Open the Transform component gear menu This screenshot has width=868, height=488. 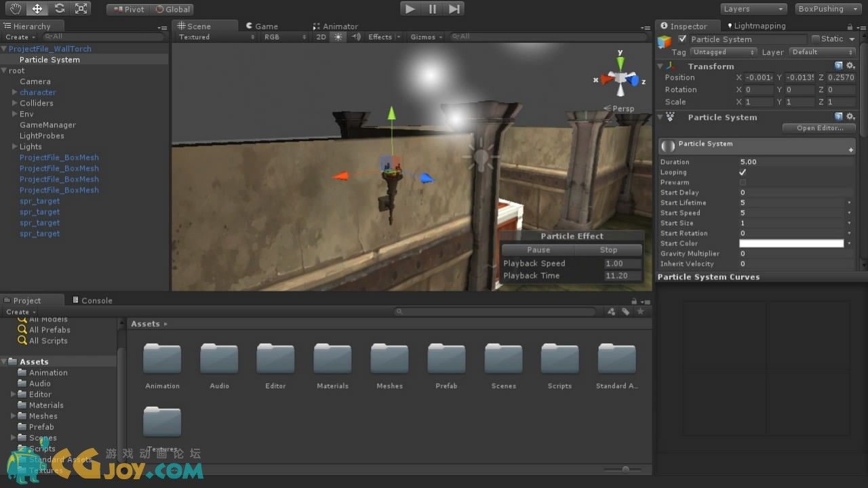pos(850,66)
